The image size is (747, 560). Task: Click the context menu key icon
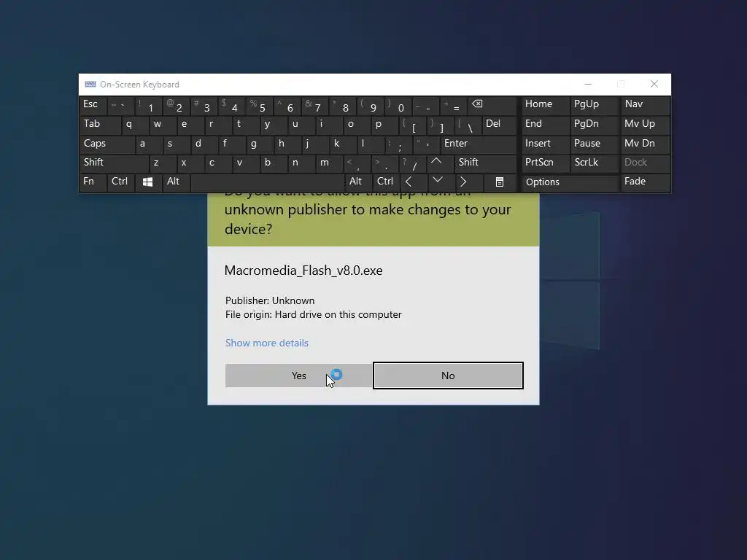(x=499, y=182)
